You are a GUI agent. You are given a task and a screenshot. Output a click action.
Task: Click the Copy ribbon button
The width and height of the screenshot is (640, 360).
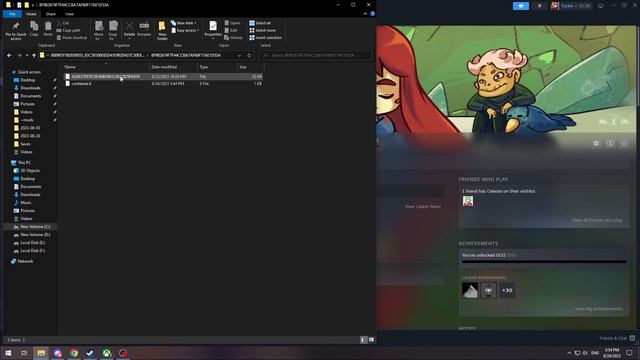coord(34,29)
